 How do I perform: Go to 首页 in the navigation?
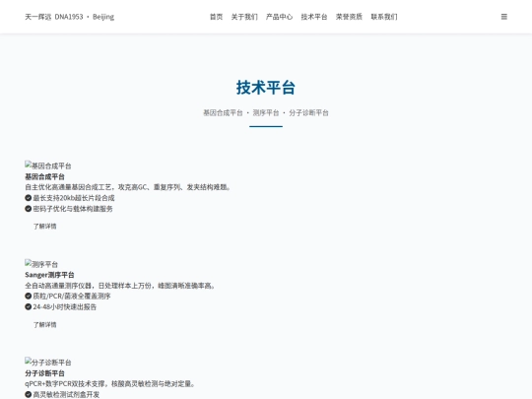pos(216,17)
